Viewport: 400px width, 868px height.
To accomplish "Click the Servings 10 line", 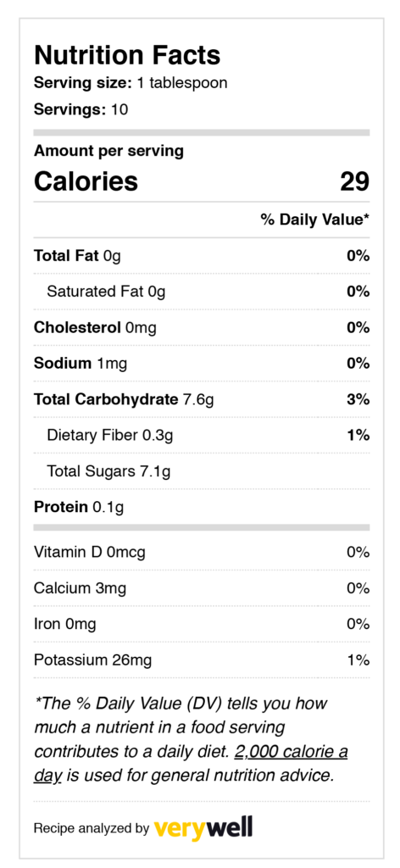I will (x=81, y=109).
